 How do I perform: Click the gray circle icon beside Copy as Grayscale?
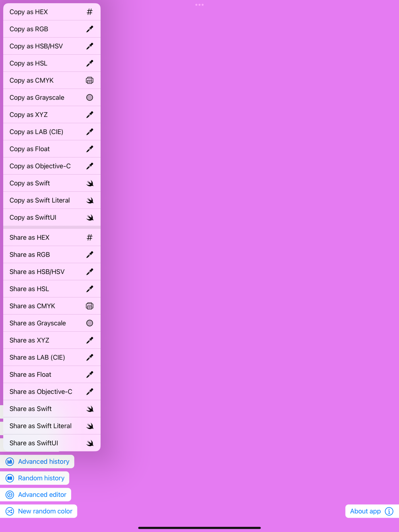pos(90,98)
